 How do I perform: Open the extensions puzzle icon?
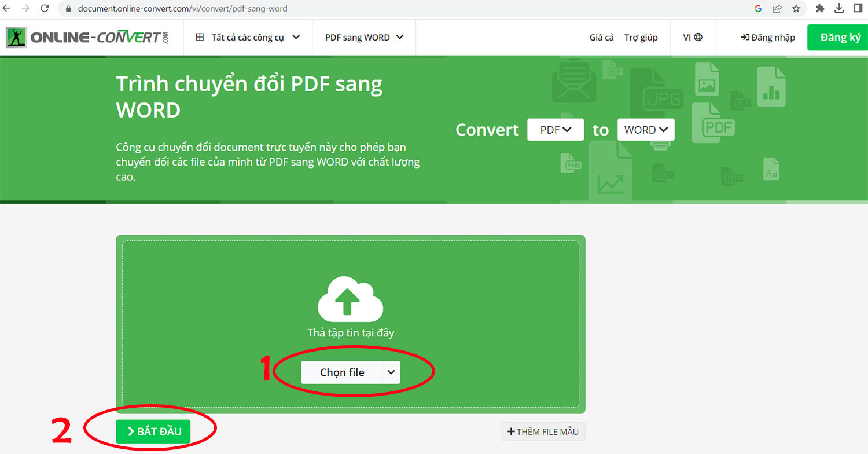820,9
